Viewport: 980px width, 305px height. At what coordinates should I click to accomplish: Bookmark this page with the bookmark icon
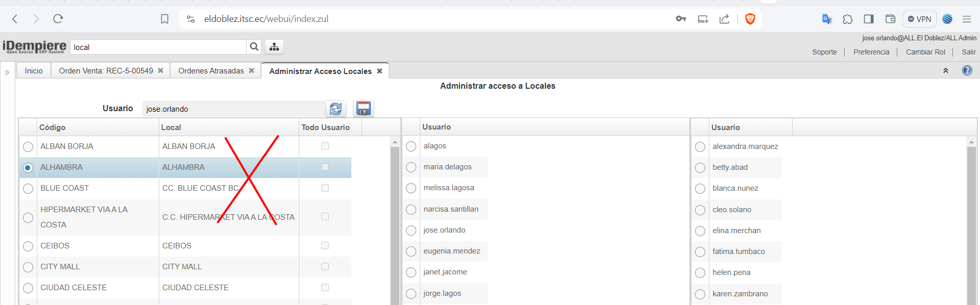[x=164, y=19]
